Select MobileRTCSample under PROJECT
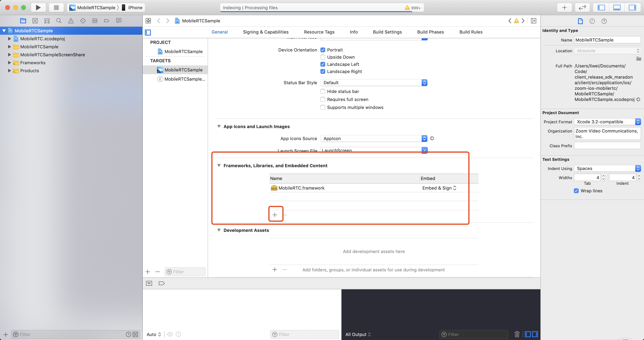644x340 pixels. pos(183,51)
